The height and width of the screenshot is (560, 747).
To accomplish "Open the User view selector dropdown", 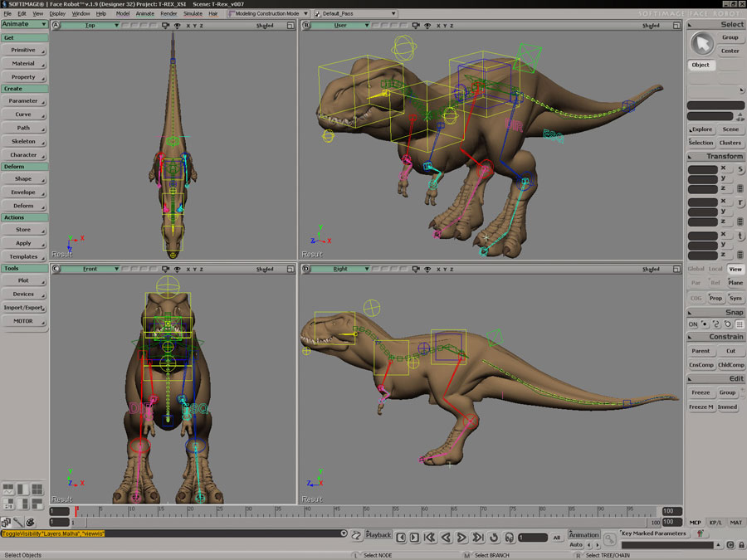I will pos(341,25).
